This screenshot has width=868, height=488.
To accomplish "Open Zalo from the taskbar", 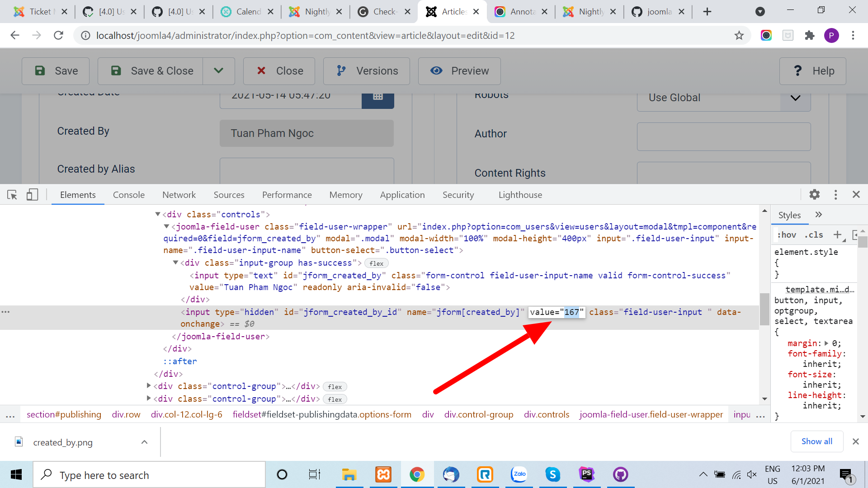I will [x=519, y=475].
